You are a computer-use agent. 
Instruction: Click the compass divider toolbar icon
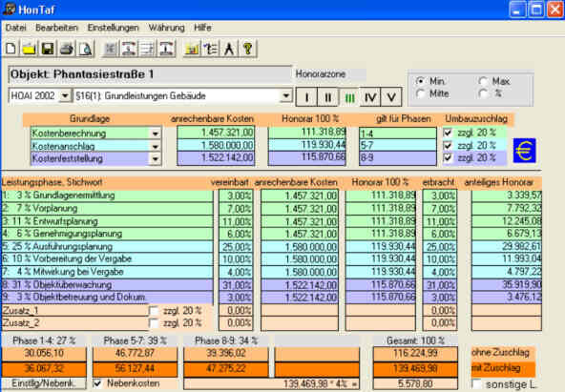click(x=229, y=49)
